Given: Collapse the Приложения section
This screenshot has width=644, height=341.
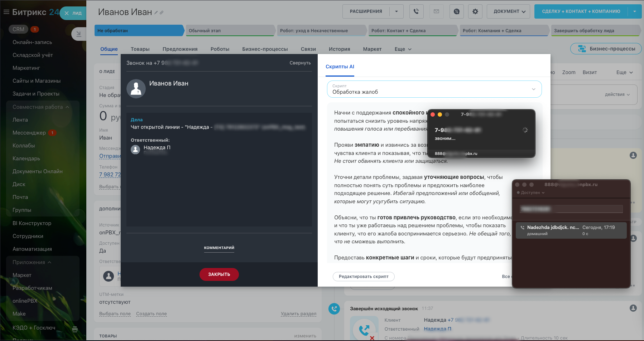Looking at the screenshot, I should (32, 262).
